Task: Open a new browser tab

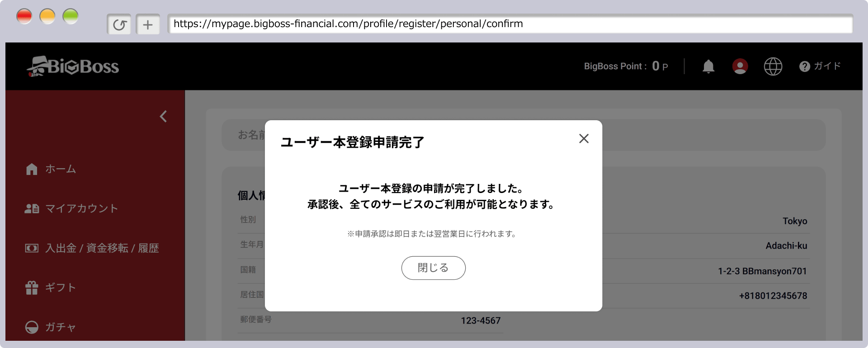Action: tap(148, 24)
